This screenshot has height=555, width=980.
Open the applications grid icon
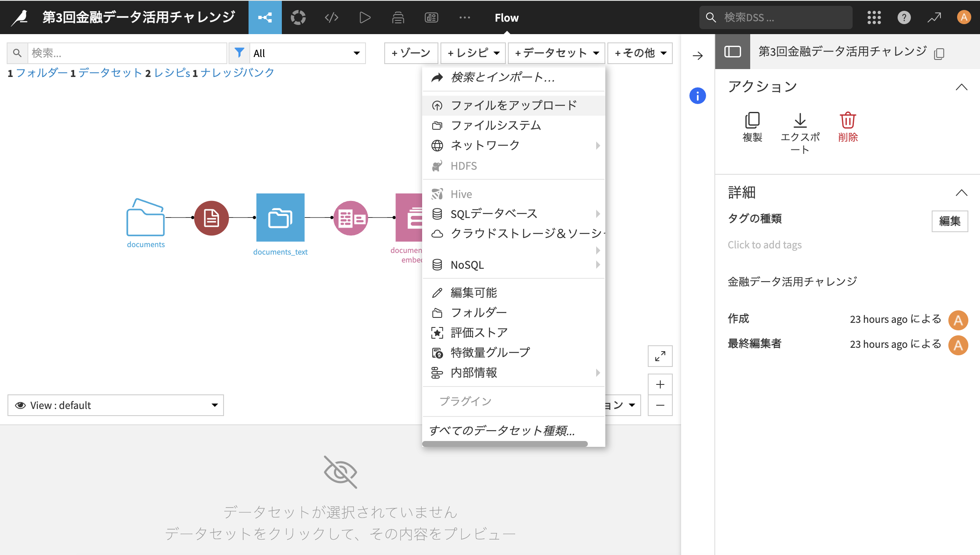point(874,17)
